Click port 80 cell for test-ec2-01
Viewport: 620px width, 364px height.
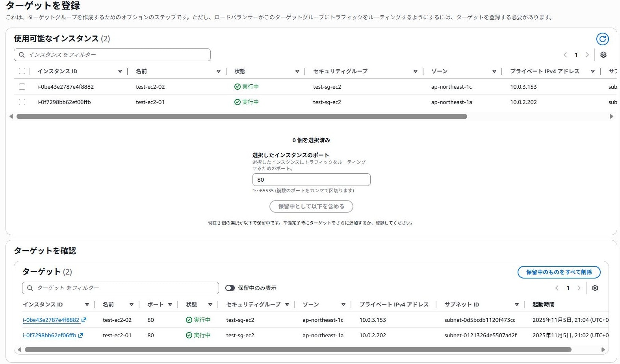pyautogui.click(x=150, y=335)
